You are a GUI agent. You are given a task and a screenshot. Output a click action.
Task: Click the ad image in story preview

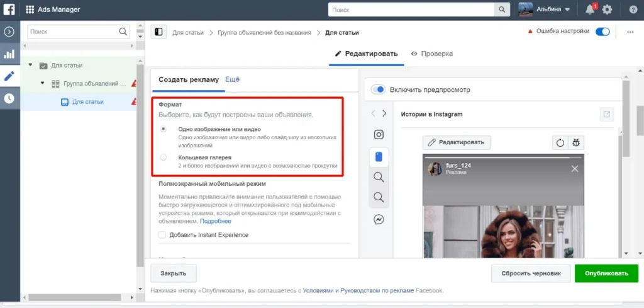click(503, 232)
